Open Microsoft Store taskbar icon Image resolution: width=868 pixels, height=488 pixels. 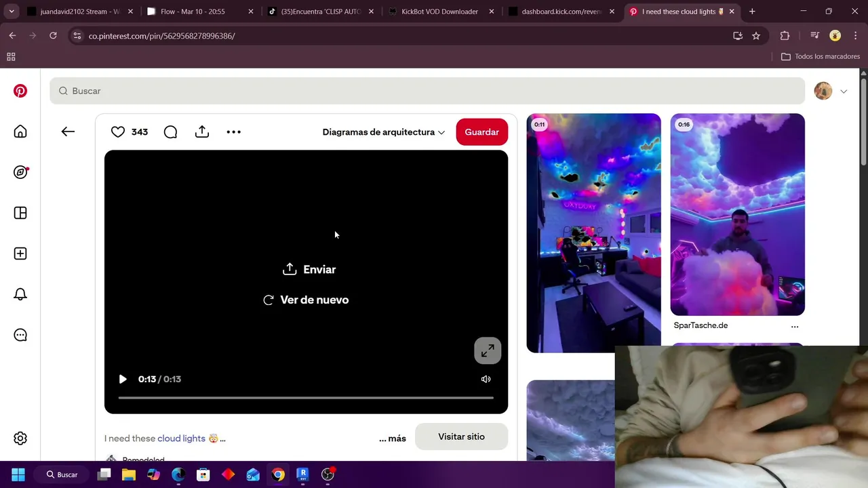point(203,474)
